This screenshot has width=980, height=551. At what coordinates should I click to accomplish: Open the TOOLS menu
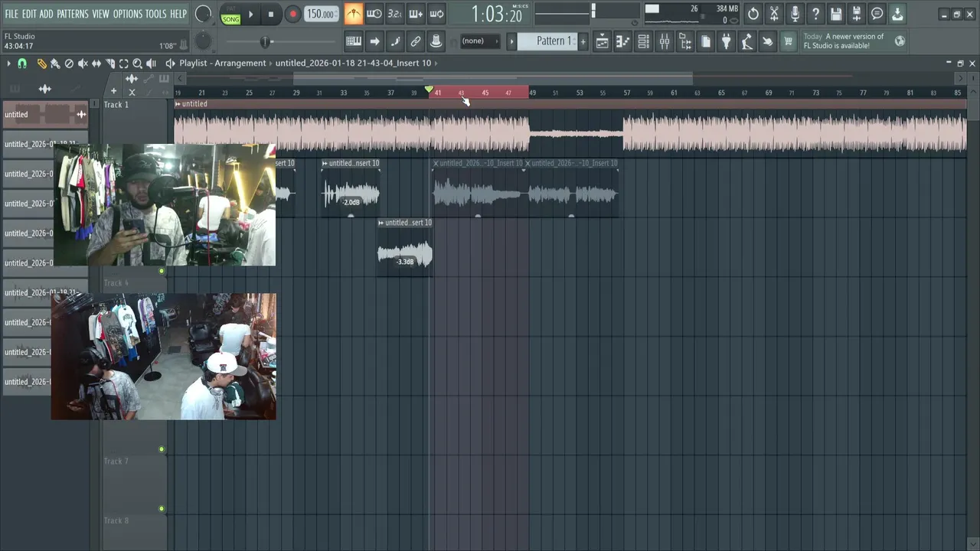point(155,14)
